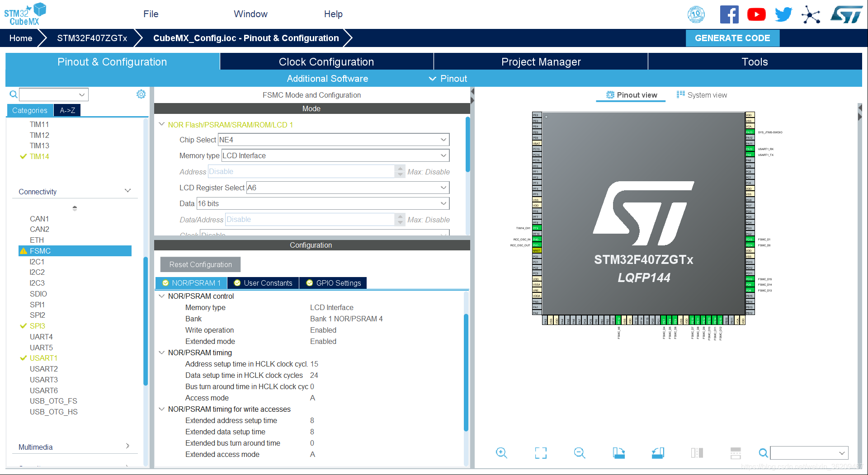Collapse the NOR/PSRAM control group
Screen dimensions: 868x475
tap(161, 296)
